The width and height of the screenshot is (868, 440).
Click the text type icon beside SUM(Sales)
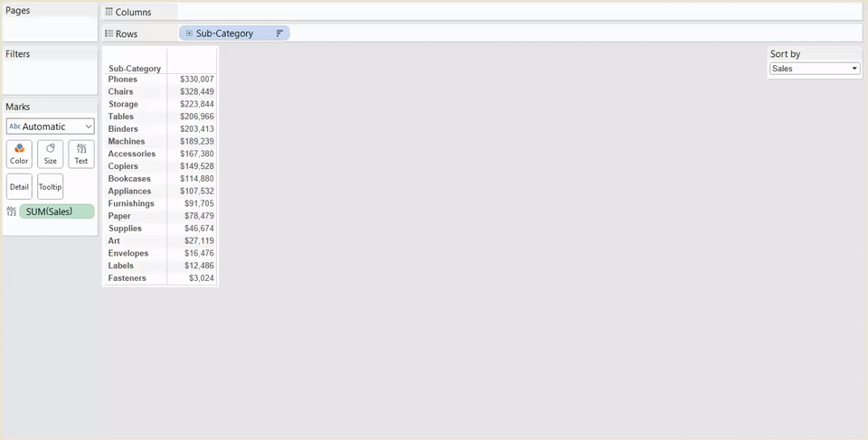[x=11, y=211]
